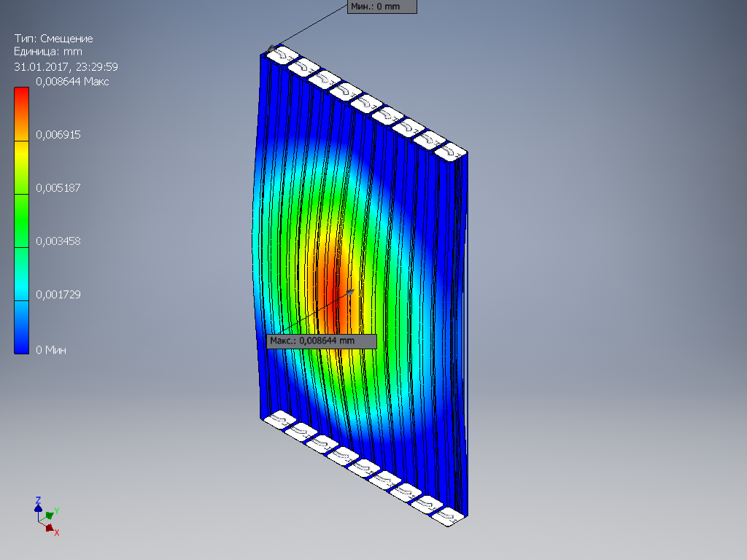Image resolution: width=747 pixels, height=560 pixels.
Task: Click the 'Мин.: 0 mm' probe label
Action: (382, 7)
